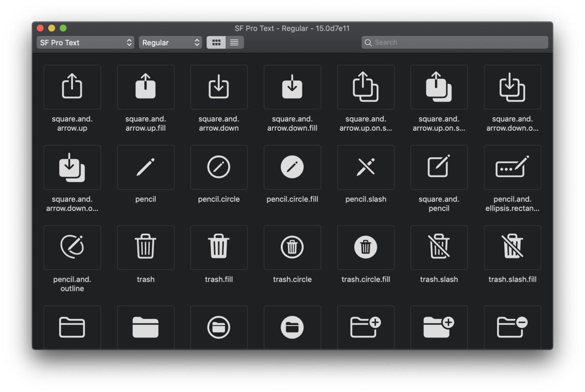Image resolution: width=585 pixels, height=392 pixels.
Task: Click the window title "SF Pro Text - Regular - 15.0d7e11"
Action: 292,28
